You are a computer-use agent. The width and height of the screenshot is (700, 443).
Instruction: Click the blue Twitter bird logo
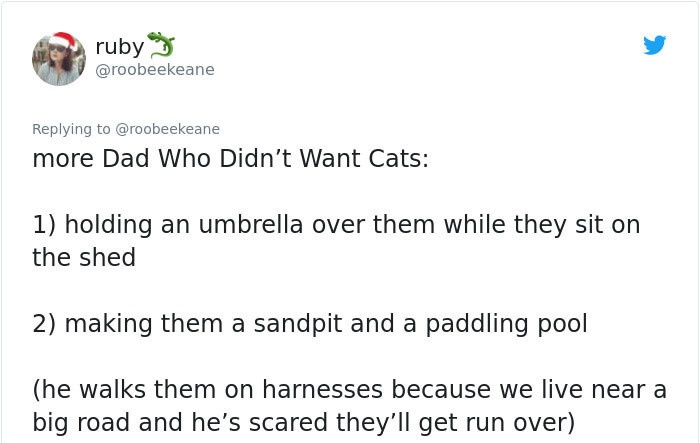pyautogui.click(x=654, y=45)
